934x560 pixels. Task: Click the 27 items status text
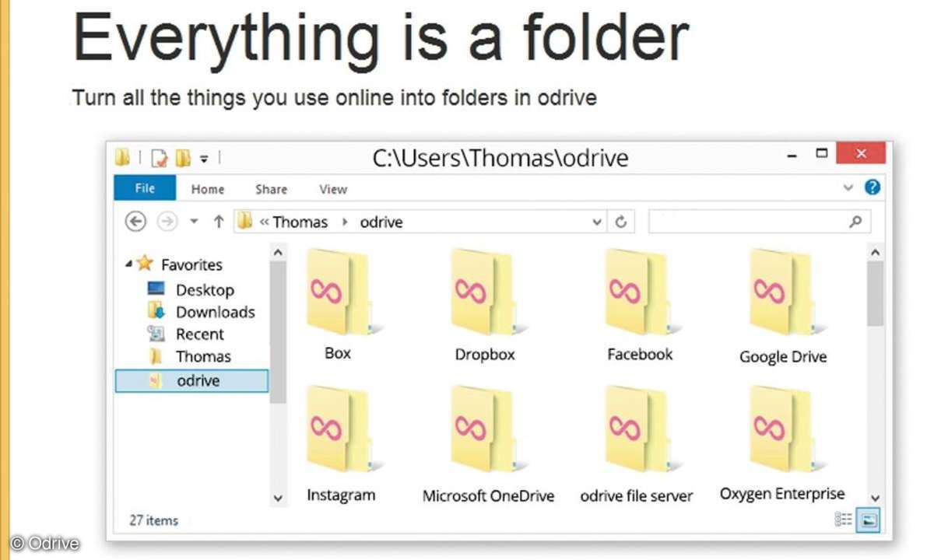(153, 520)
